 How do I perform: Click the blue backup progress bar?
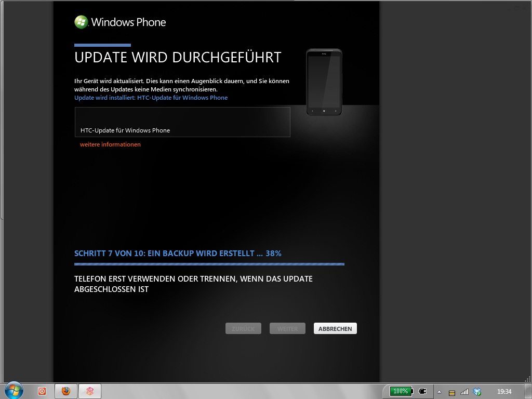pos(209,264)
